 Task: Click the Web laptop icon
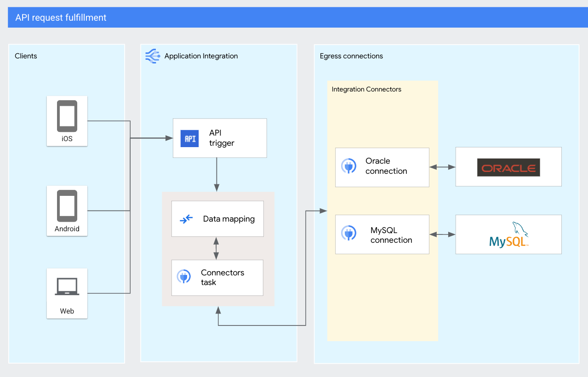coord(67,286)
